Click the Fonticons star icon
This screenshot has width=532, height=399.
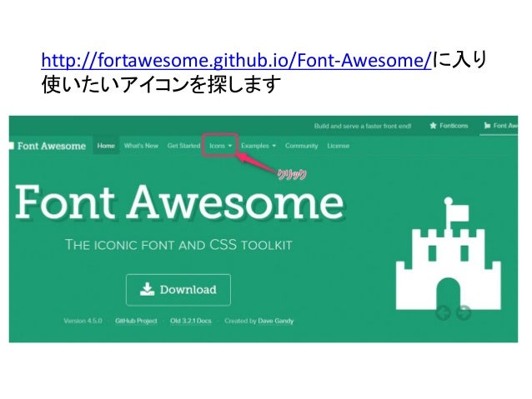coord(433,126)
